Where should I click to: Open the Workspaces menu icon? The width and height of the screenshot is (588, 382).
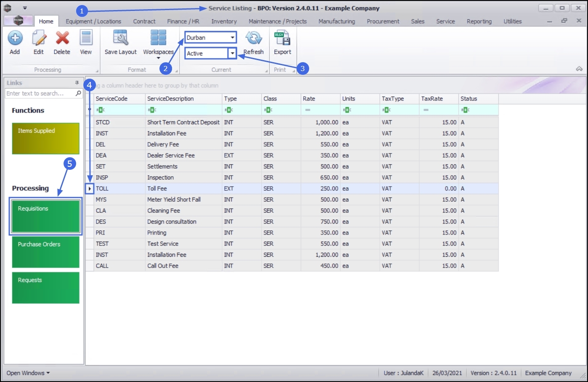(x=158, y=38)
